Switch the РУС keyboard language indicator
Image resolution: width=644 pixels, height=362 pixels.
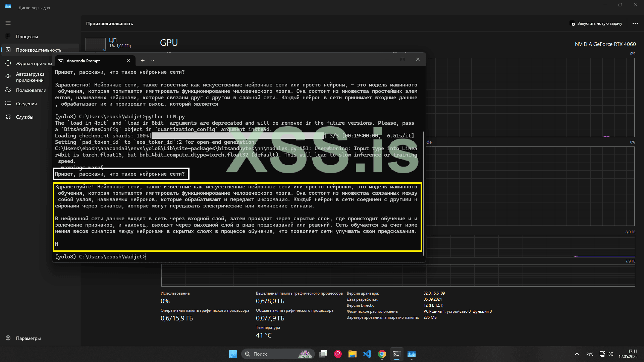590,354
